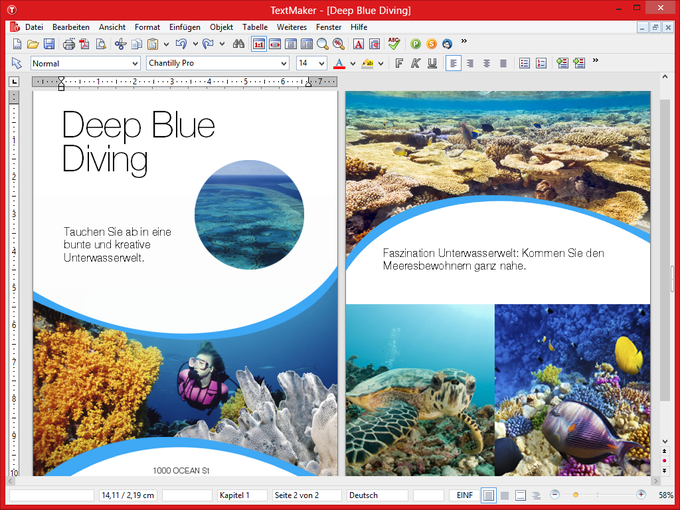Show full page view icon
The height and width of the screenshot is (510, 680).
pyautogui.click(x=291, y=44)
